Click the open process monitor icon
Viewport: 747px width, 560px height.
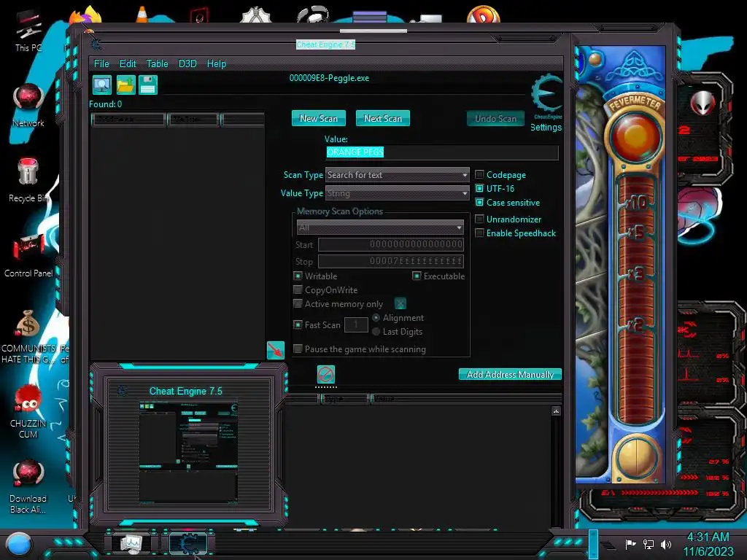(x=102, y=85)
